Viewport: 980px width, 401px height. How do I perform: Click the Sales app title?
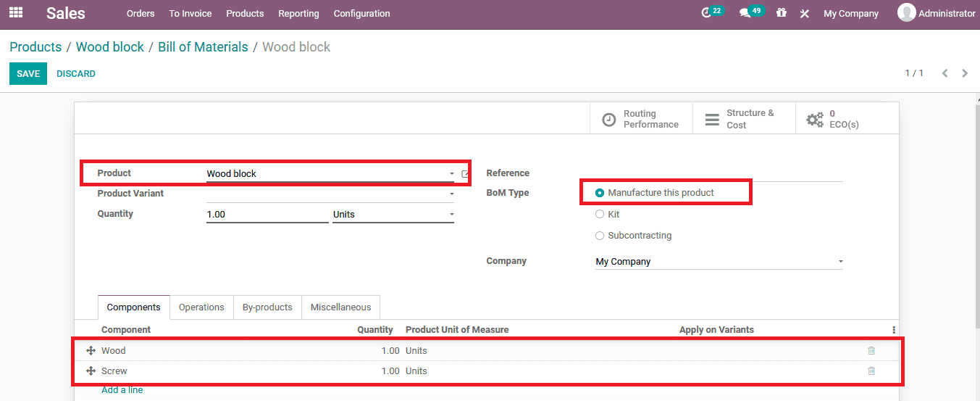[x=66, y=13]
